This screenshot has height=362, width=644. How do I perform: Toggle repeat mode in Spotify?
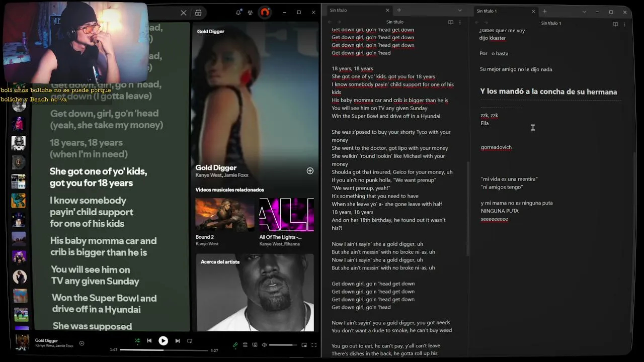point(190,341)
